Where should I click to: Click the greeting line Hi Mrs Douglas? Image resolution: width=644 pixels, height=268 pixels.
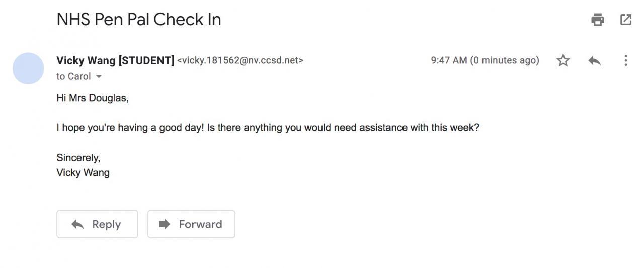point(93,98)
